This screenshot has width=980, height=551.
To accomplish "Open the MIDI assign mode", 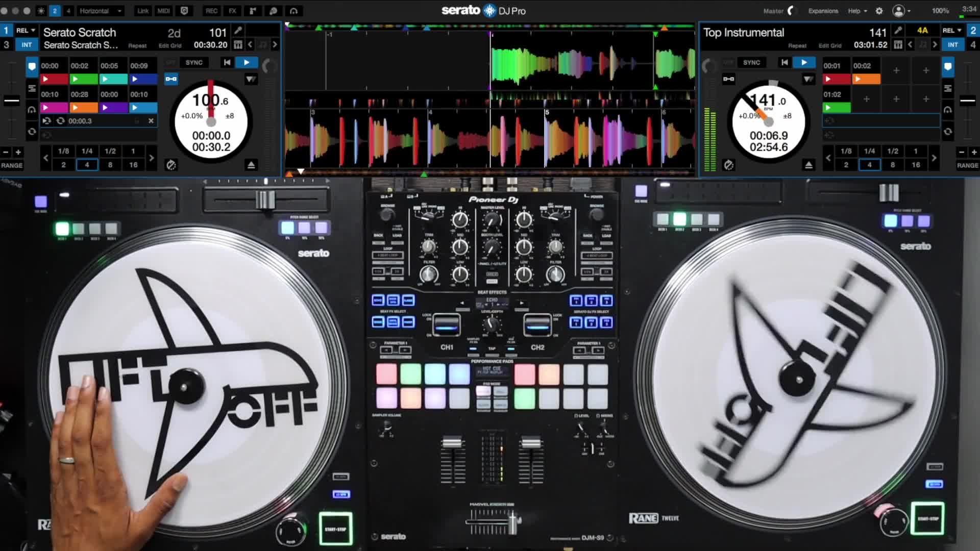I will pos(163,11).
